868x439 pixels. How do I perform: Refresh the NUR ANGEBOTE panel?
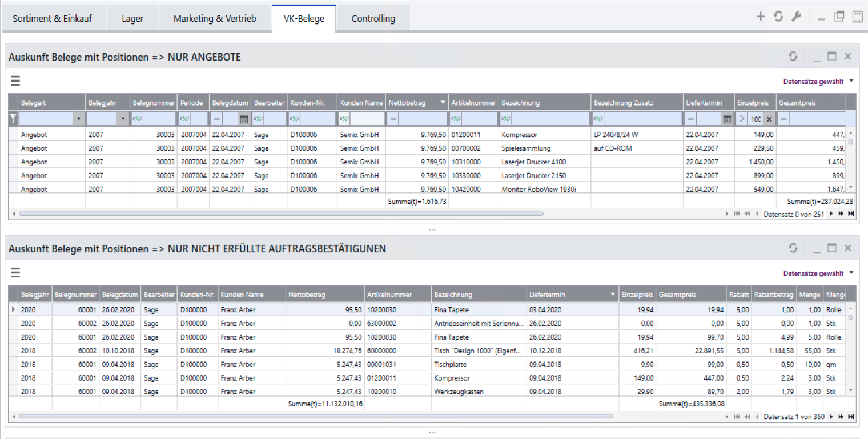793,56
